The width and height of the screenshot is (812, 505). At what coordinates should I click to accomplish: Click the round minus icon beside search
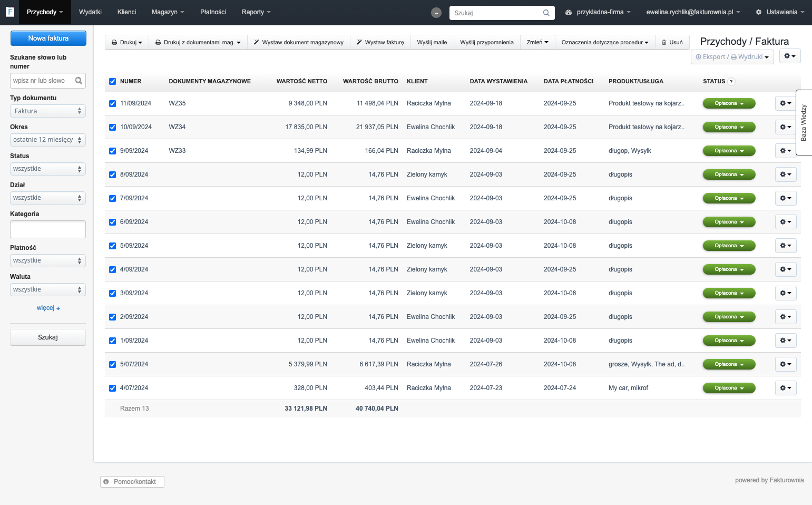click(x=436, y=13)
